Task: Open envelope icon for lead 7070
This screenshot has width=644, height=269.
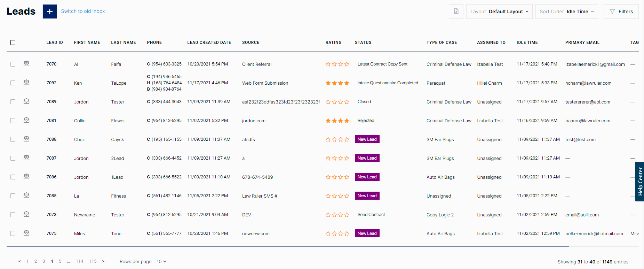Action: pos(26,64)
